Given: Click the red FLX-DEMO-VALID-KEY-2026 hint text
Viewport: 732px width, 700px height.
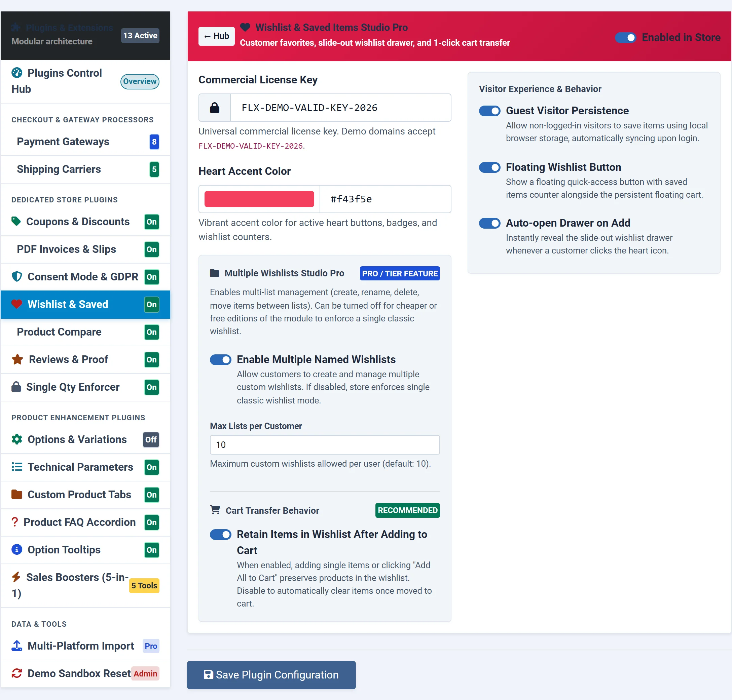Looking at the screenshot, I should (x=251, y=146).
